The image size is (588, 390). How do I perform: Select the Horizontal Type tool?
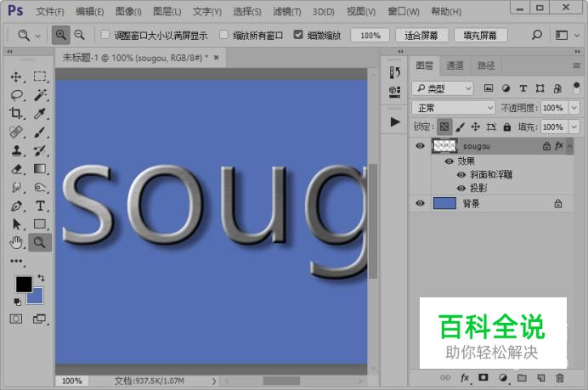point(40,206)
